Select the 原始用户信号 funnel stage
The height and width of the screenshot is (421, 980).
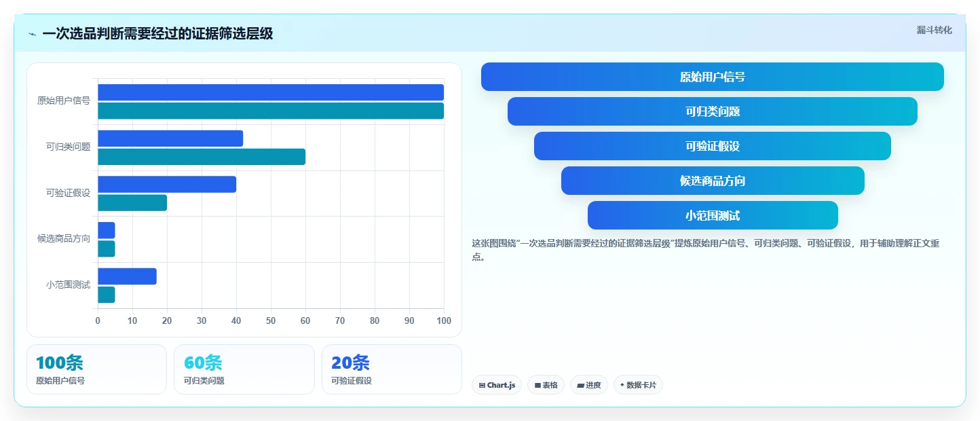point(713,77)
